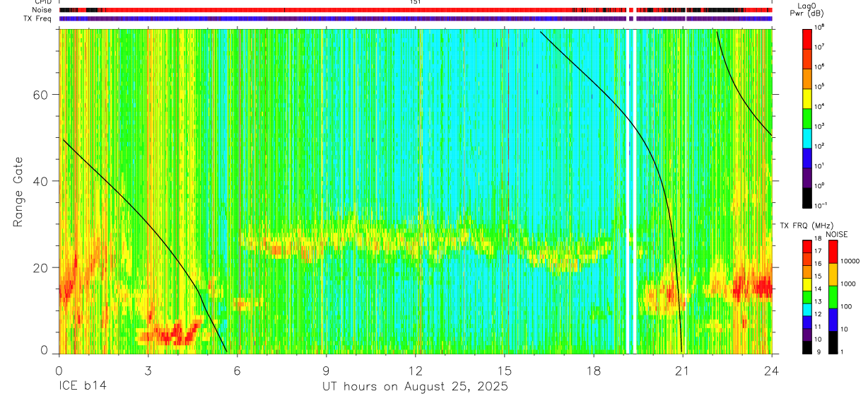Click the "ICE b14" radar beam label
The height and width of the screenshot is (401, 868).
point(82,387)
